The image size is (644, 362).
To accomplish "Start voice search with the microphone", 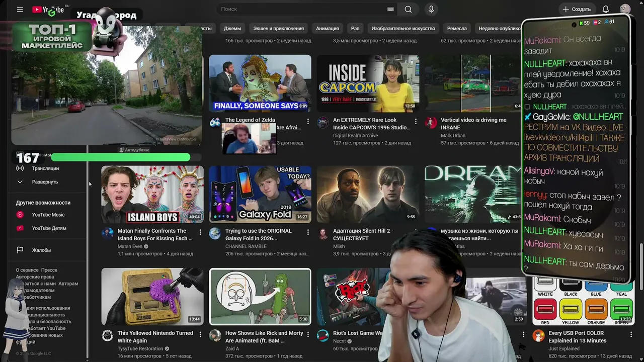I will [431, 9].
